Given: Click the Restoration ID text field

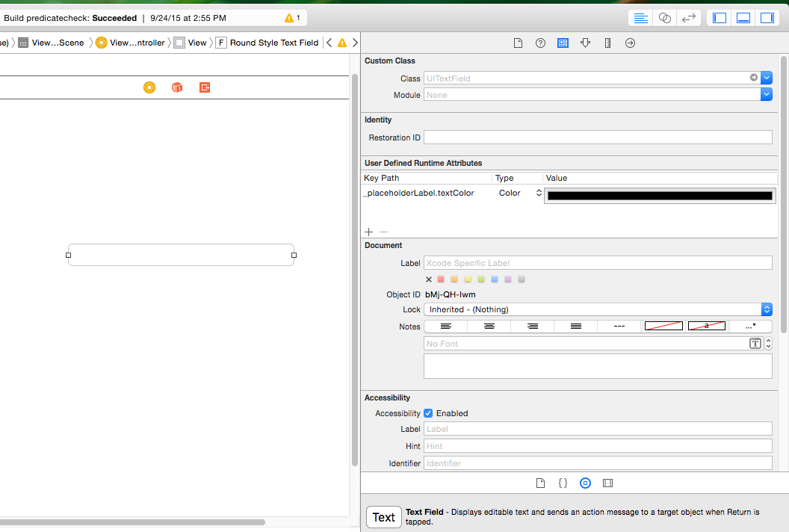Looking at the screenshot, I should coord(598,137).
